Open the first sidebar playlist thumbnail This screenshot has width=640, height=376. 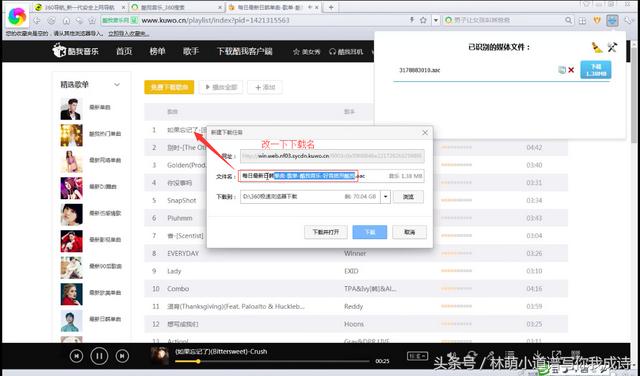pyautogui.click(x=71, y=109)
